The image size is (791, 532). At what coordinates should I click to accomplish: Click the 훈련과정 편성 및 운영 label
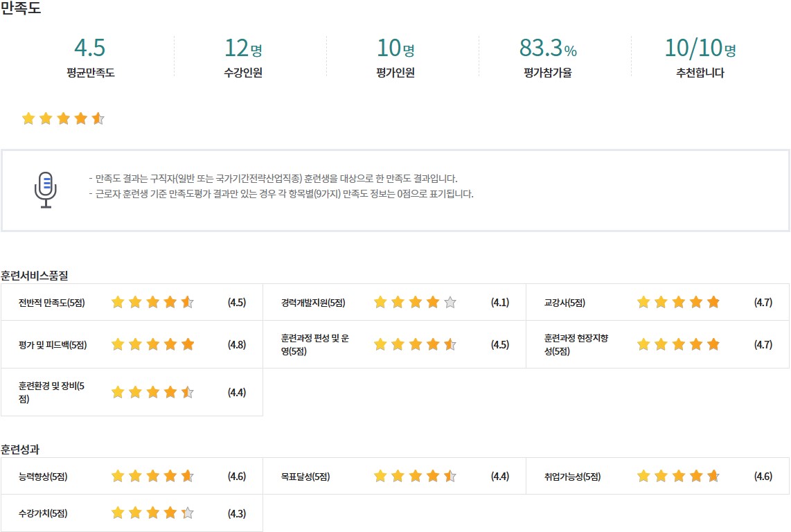tap(314, 344)
